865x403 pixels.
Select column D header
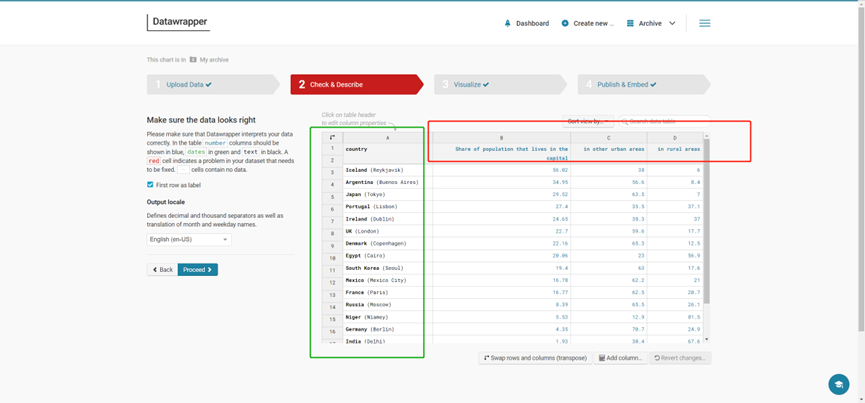[x=675, y=138]
